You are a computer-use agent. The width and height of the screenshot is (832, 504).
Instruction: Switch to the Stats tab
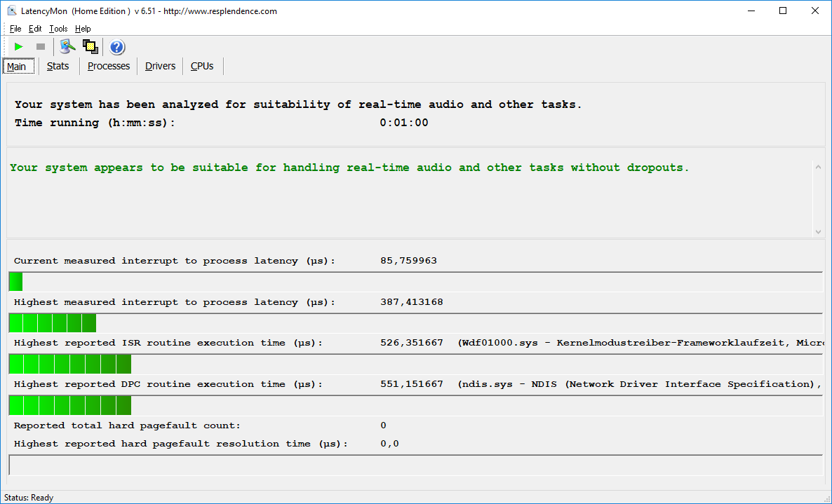pos(58,66)
